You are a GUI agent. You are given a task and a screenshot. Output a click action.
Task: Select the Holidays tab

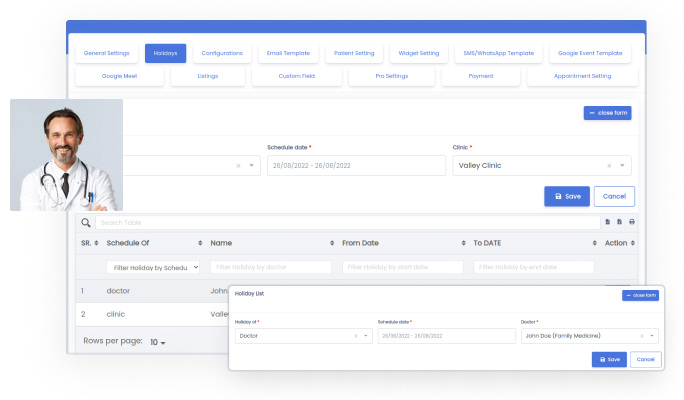[165, 53]
